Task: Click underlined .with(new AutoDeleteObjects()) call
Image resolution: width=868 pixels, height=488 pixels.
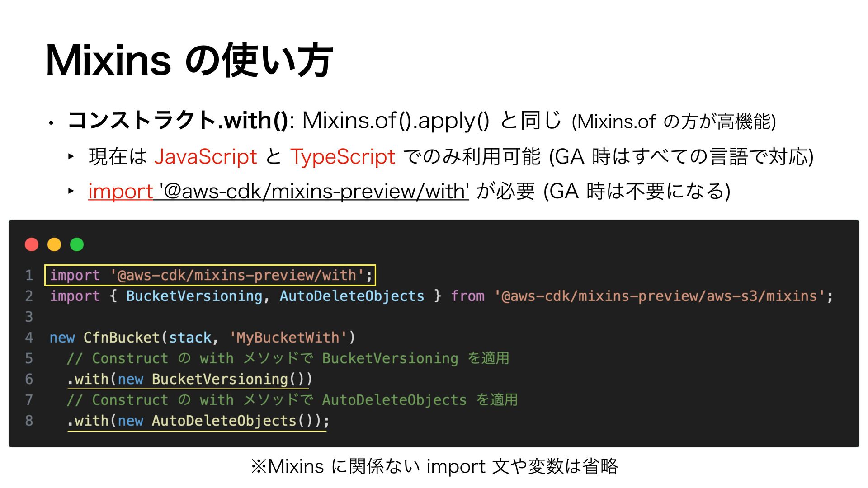Action: coord(198,421)
